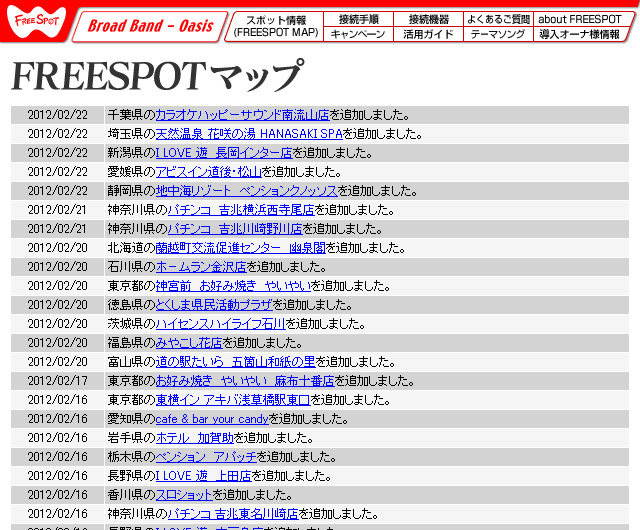This screenshot has height=530, width=640.
Task: Click 栃木県の prefecture text
Action: (x=131, y=457)
